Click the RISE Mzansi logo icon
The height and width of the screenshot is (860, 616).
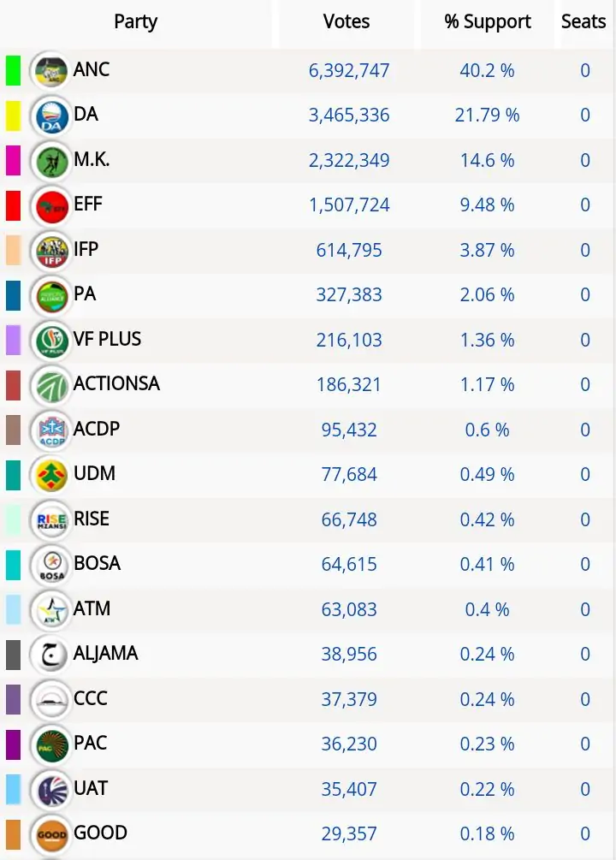tap(50, 519)
